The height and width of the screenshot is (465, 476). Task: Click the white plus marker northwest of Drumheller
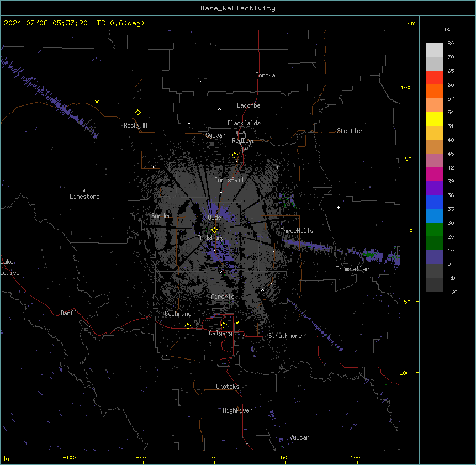338,207
